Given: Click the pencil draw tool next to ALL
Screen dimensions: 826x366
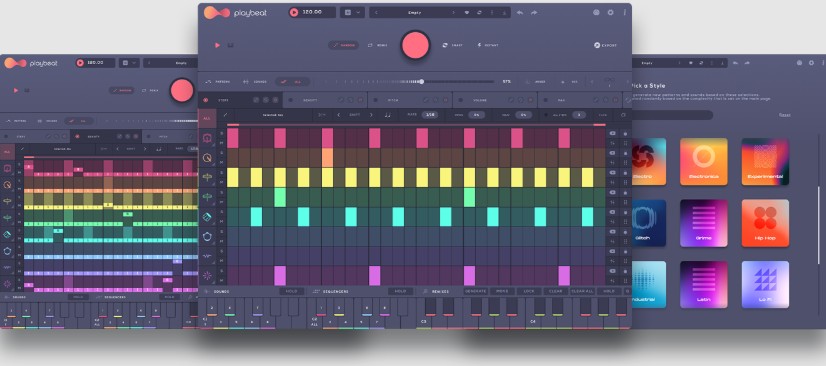Looking at the screenshot, I should (x=225, y=115).
